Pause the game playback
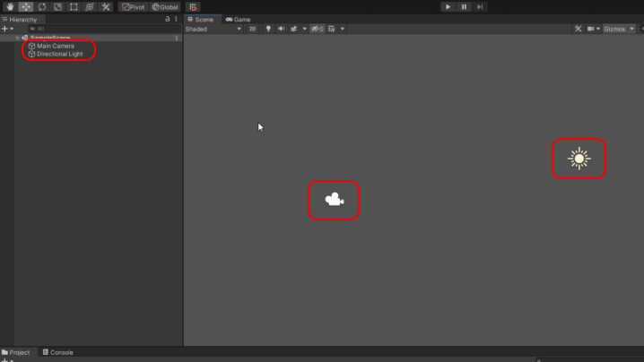This screenshot has width=644, height=362. 464,7
